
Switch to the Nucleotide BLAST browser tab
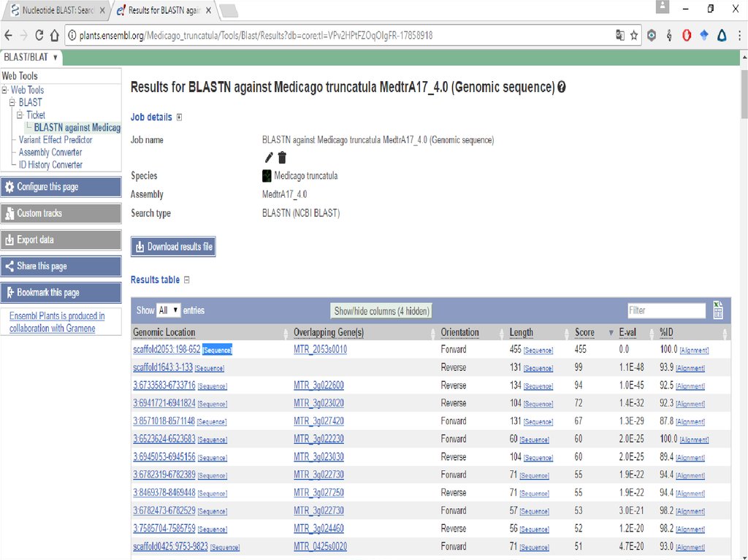(57, 10)
